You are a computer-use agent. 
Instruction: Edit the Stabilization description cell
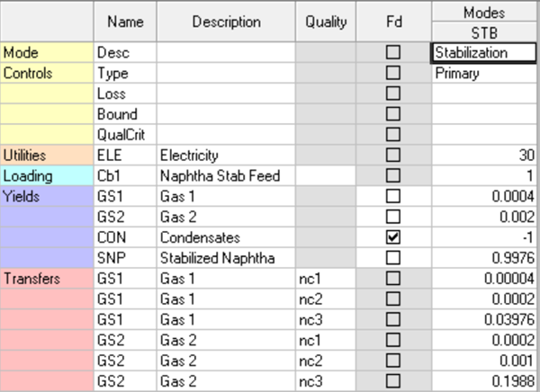(x=484, y=52)
